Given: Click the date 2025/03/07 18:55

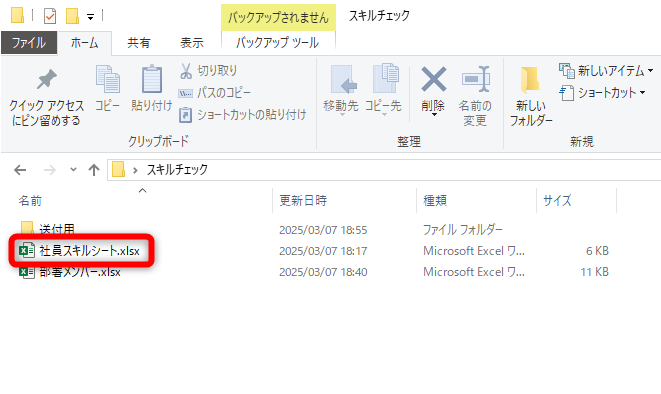Looking at the screenshot, I should pyautogui.click(x=323, y=230).
